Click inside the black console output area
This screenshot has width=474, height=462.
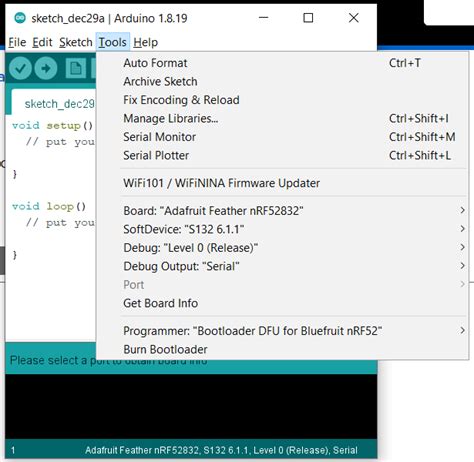pos(191,407)
